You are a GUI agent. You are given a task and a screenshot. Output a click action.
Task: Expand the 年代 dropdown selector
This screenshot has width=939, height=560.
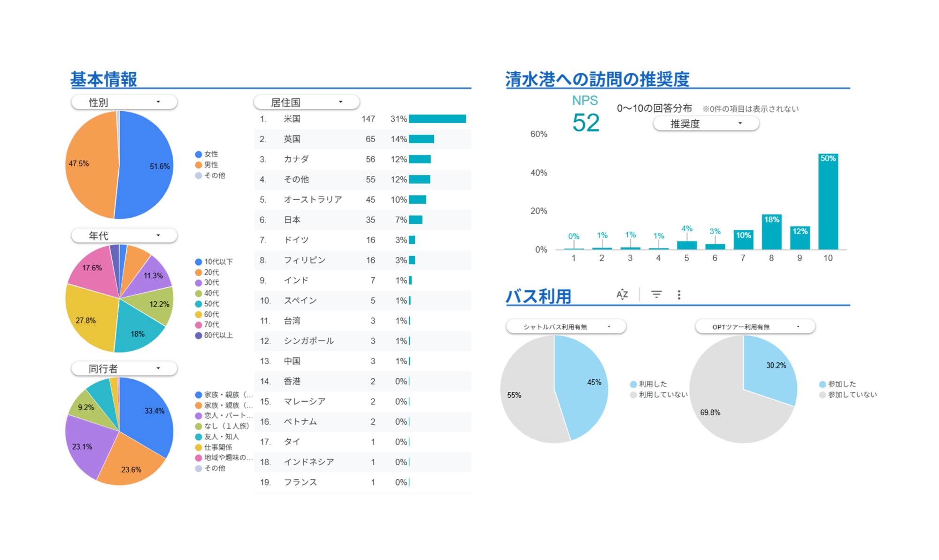click(x=124, y=235)
